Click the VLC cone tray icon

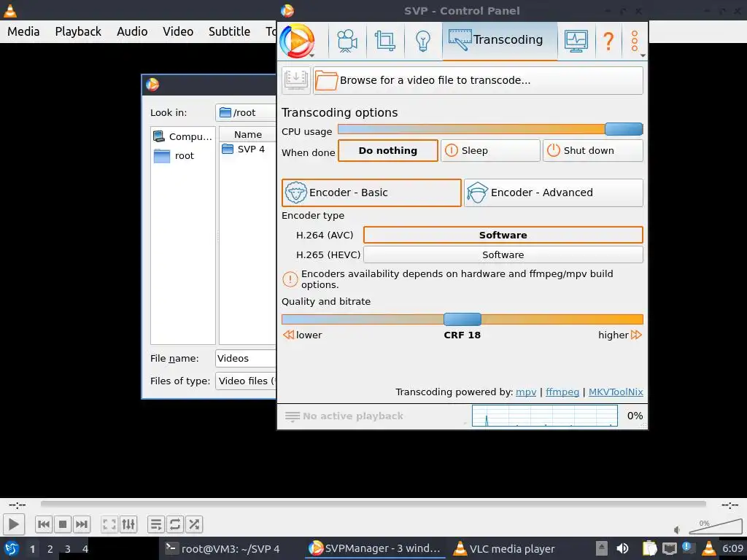click(x=708, y=548)
